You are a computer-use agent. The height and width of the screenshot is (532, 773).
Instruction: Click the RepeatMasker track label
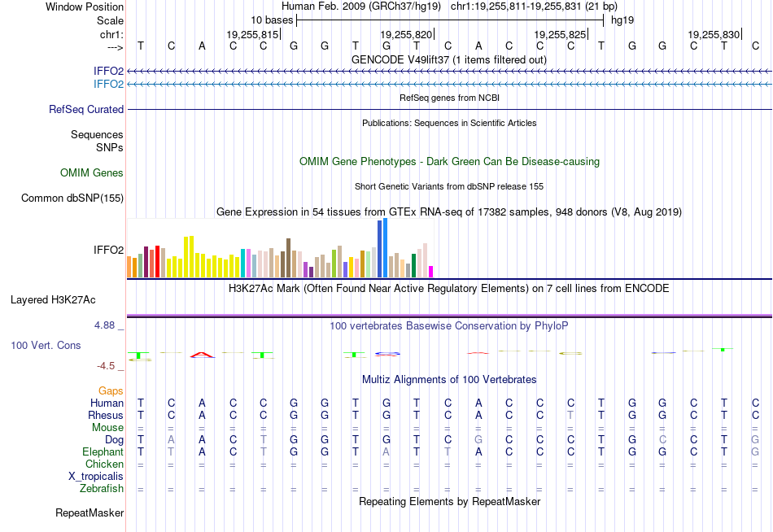coord(90,512)
